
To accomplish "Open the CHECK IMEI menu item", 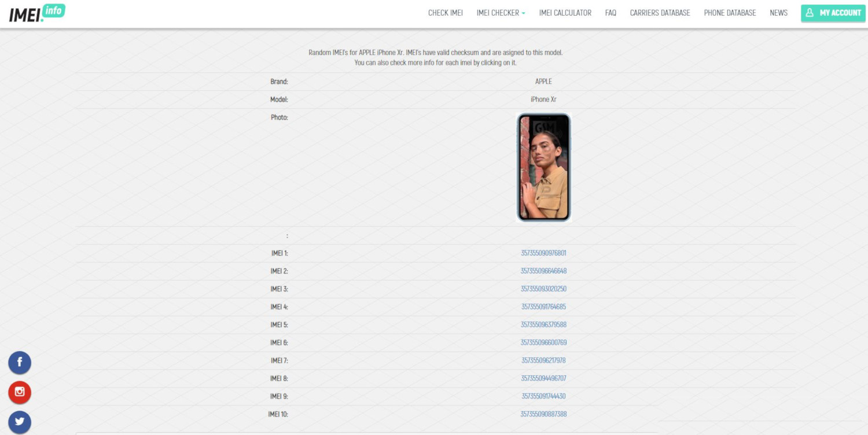I will pos(445,12).
